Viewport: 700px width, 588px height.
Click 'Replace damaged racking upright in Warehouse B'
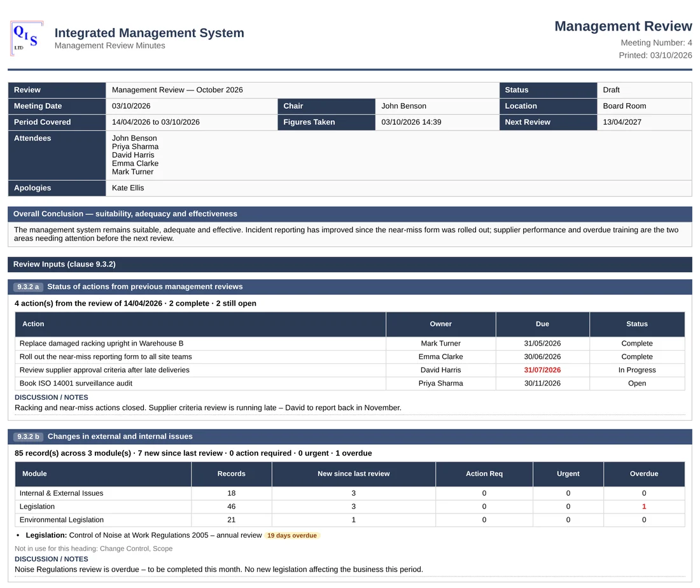pyautogui.click(x=101, y=344)
